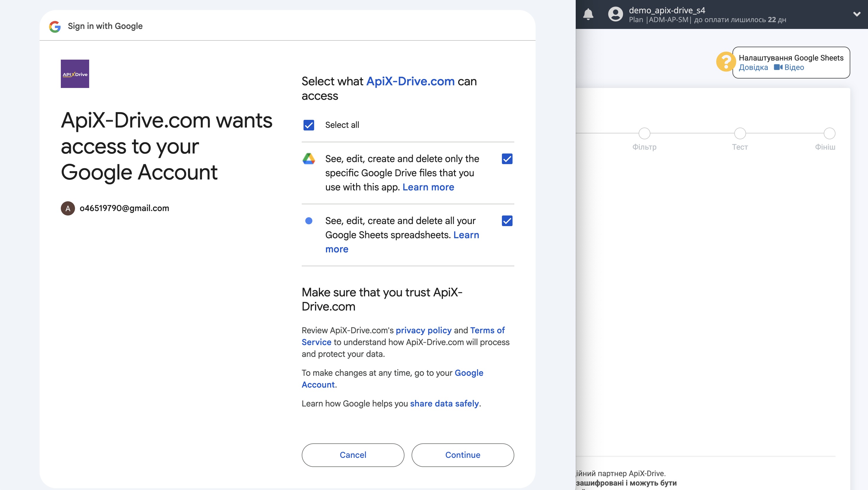Open the privacy policy link

[424, 330]
